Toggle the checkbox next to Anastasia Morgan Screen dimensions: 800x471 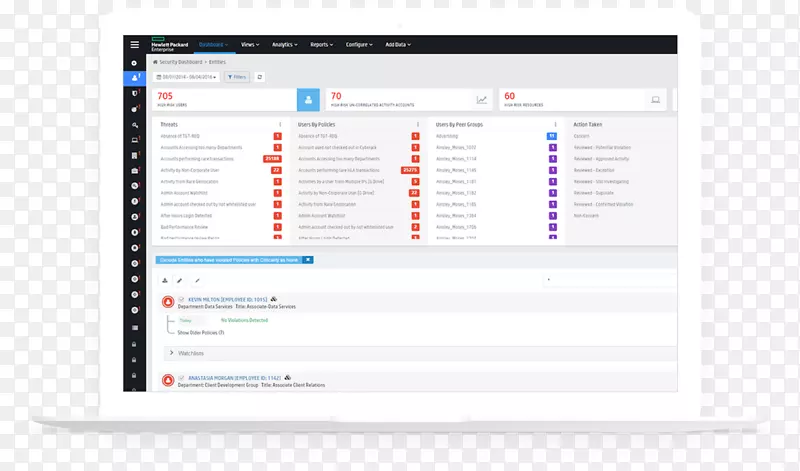tap(181, 378)
